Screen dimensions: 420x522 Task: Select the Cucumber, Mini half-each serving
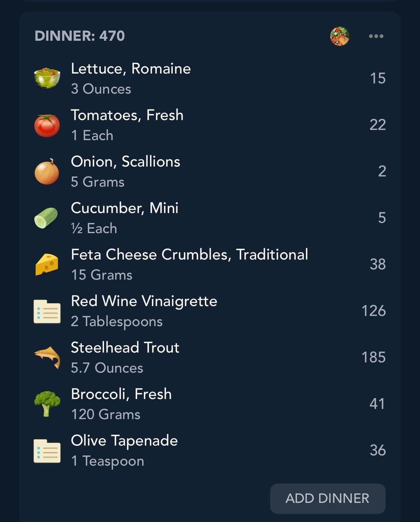click(94, 228)
